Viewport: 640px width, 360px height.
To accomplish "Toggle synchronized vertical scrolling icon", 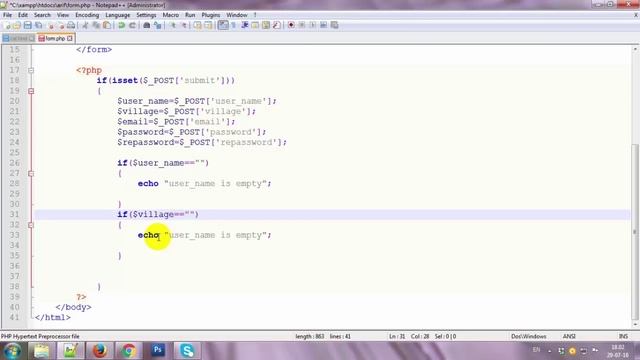I will [x=198, y=25].
